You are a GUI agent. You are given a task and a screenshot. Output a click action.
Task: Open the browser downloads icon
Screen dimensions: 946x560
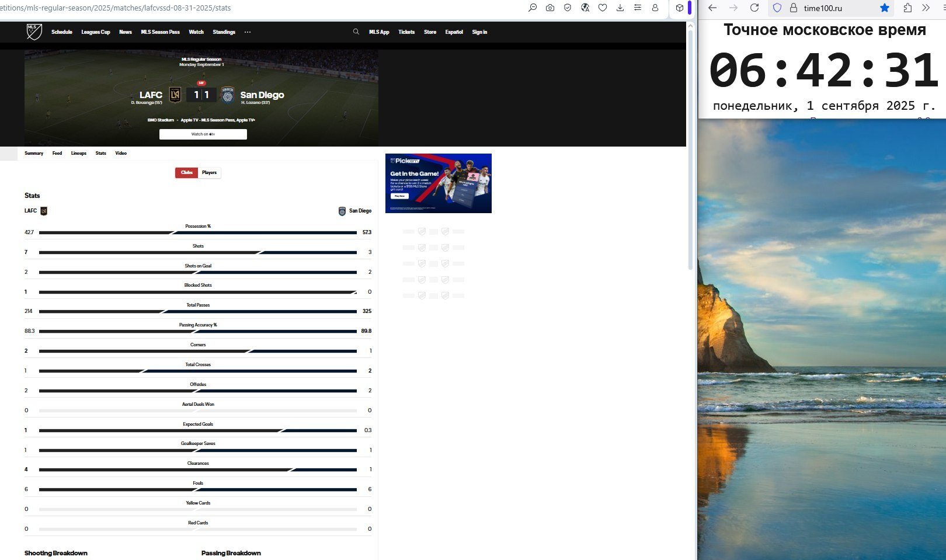tap(620, 8)
